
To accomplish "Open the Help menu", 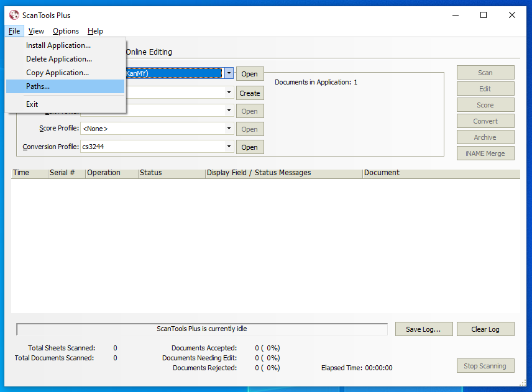I will coord(95,31).
